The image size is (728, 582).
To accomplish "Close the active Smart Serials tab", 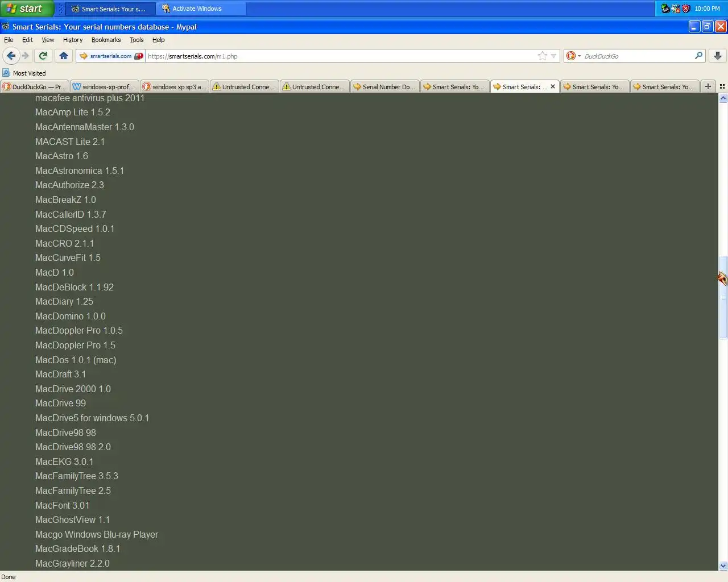I will click(x=553, y=86).
